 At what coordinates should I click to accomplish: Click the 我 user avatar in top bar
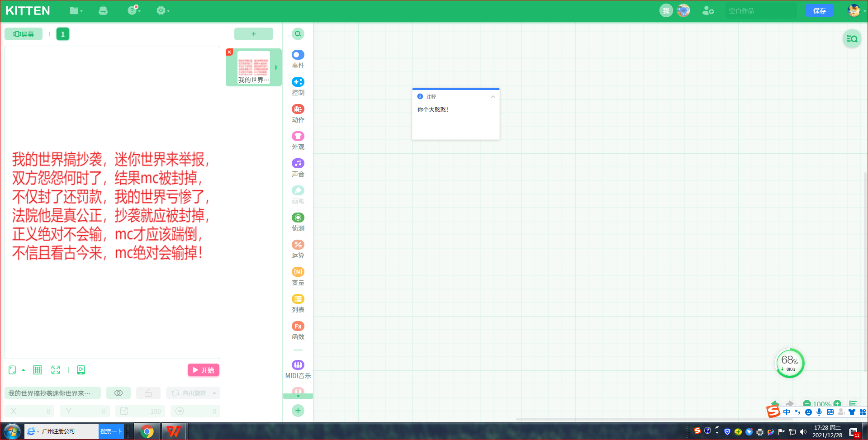(666, 10)
